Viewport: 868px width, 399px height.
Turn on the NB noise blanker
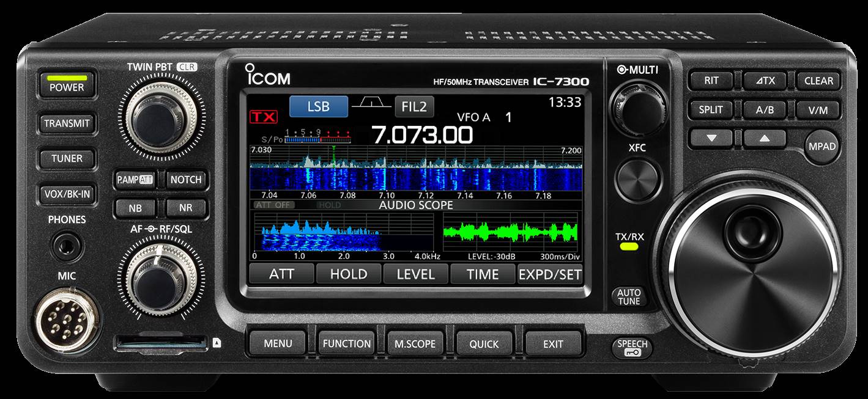(135, 208)
